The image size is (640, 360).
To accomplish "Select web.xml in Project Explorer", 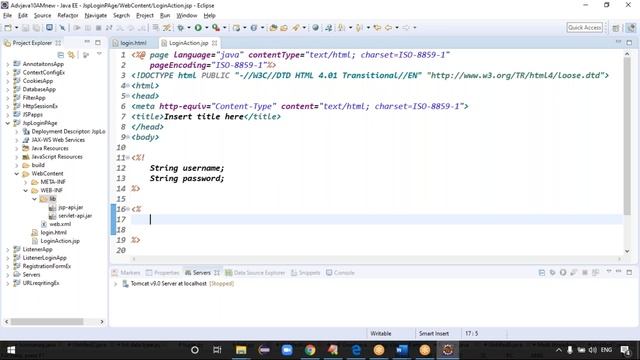I will click(x=60, y=224).
